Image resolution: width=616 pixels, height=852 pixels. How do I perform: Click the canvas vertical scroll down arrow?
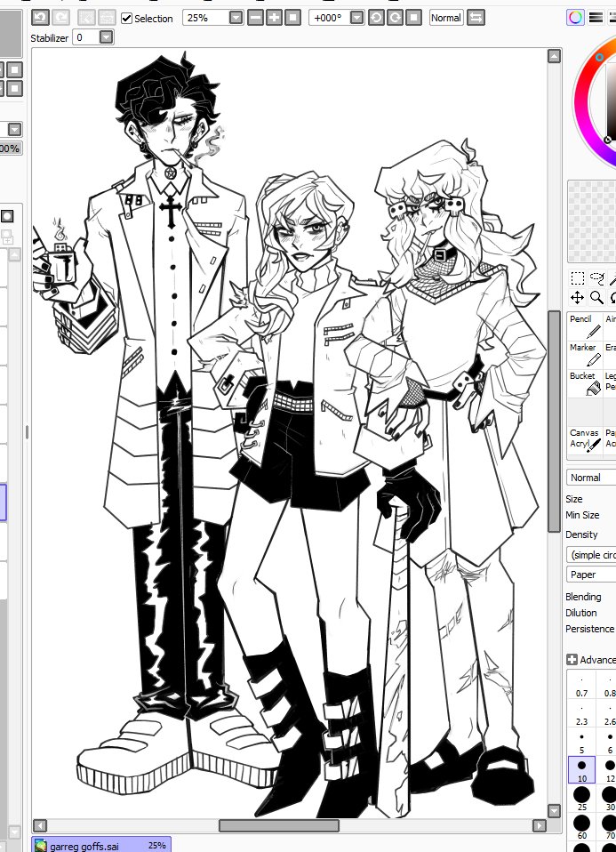(x=554, y=811)
